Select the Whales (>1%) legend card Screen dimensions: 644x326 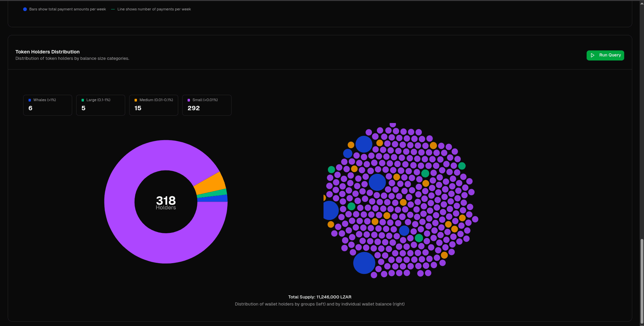[48, 105]
